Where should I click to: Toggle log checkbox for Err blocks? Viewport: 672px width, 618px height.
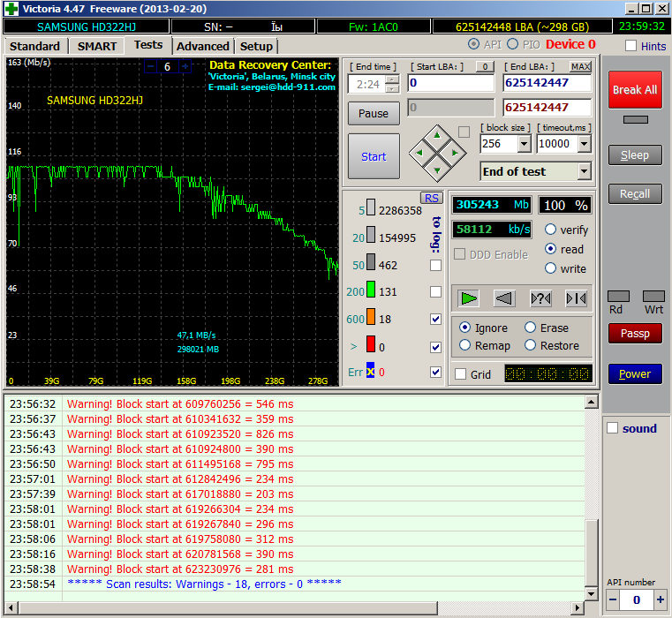(x=436, y=372)
